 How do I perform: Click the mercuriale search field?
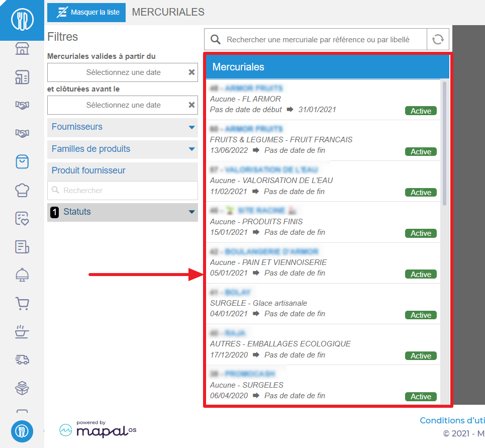pos(316,39)
